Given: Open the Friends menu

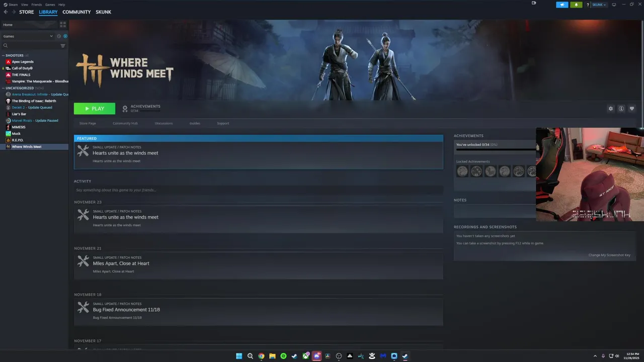Looking at the screenshot, I should [36, 5].
